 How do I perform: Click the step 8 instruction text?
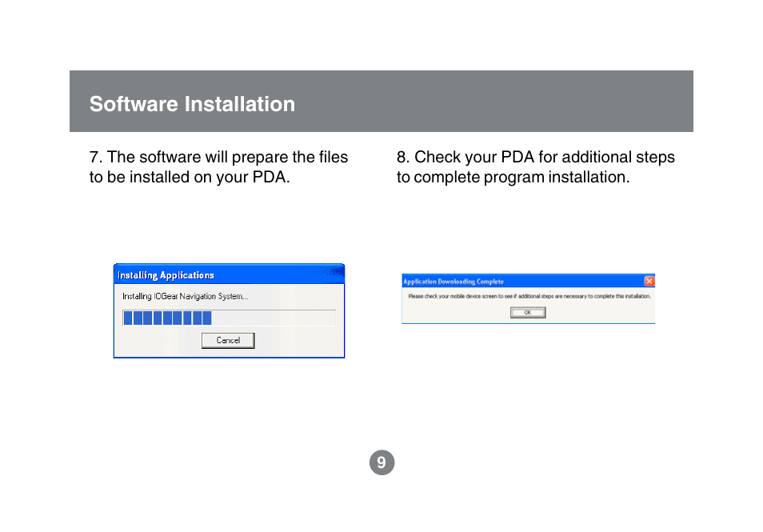(535, 167)
